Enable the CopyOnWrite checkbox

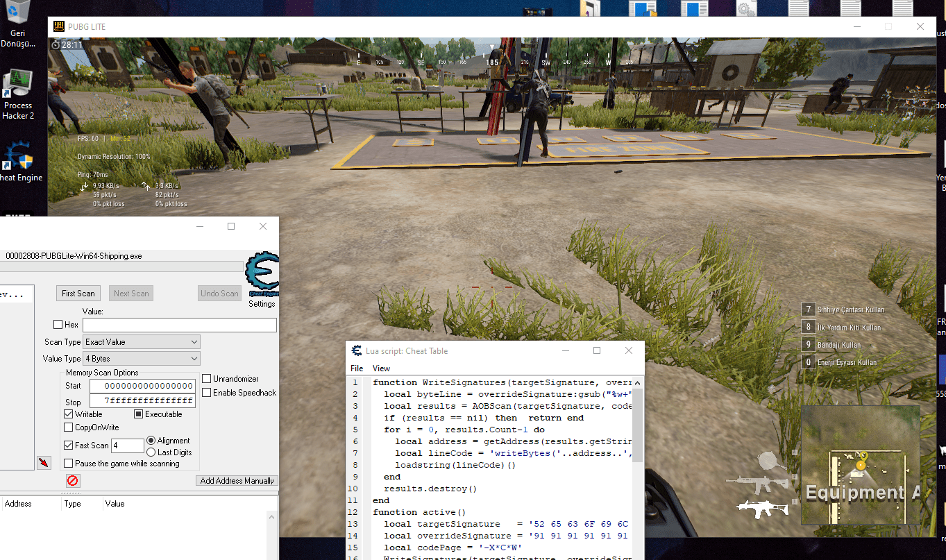click(69, 427)
